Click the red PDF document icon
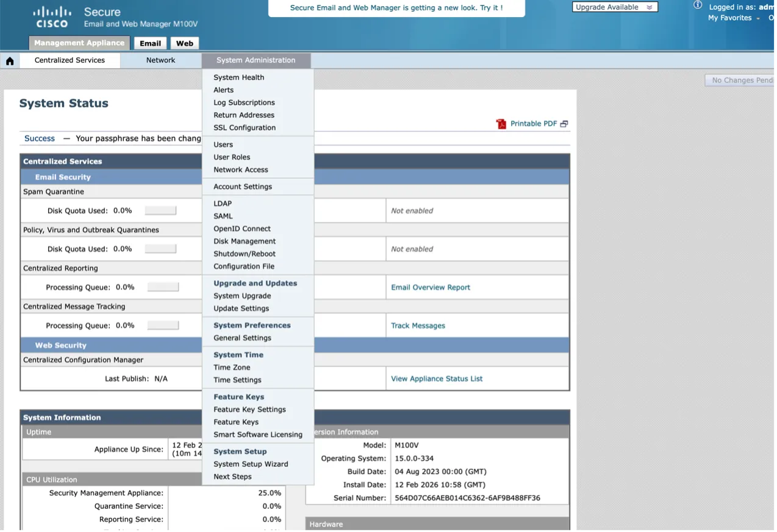Image resolution: width=777 pixels, height=532 pixels. click(501, 124)
